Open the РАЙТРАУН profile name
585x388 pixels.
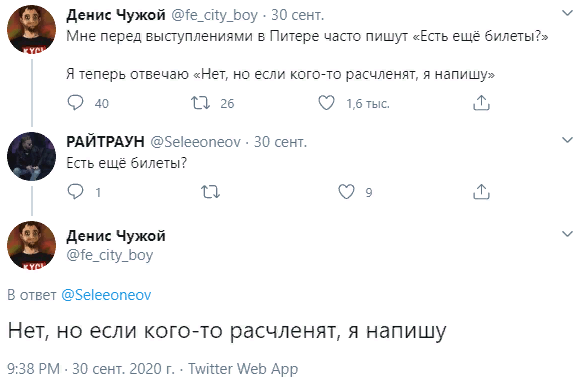click(x=105, y=142)
